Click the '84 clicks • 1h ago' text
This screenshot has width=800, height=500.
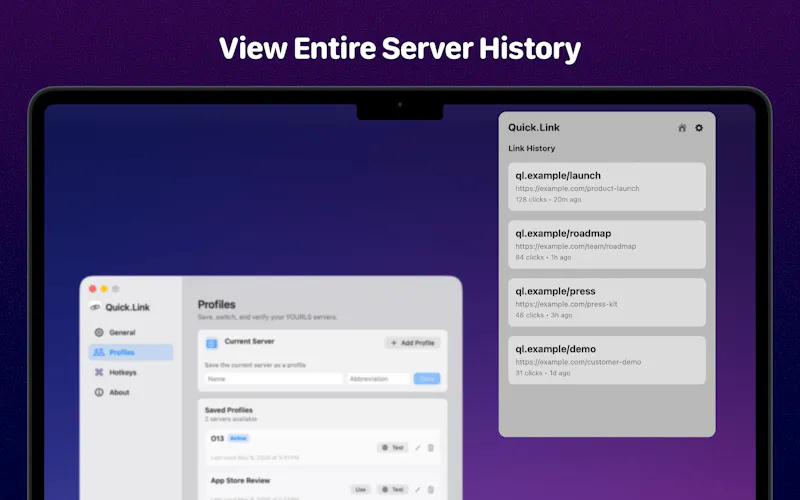click(543, 258)
